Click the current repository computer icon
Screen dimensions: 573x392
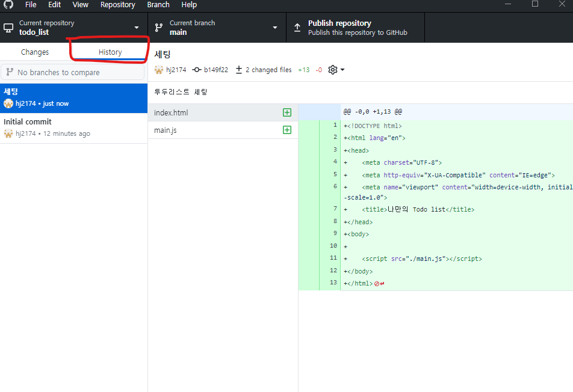tap(8, 28)
